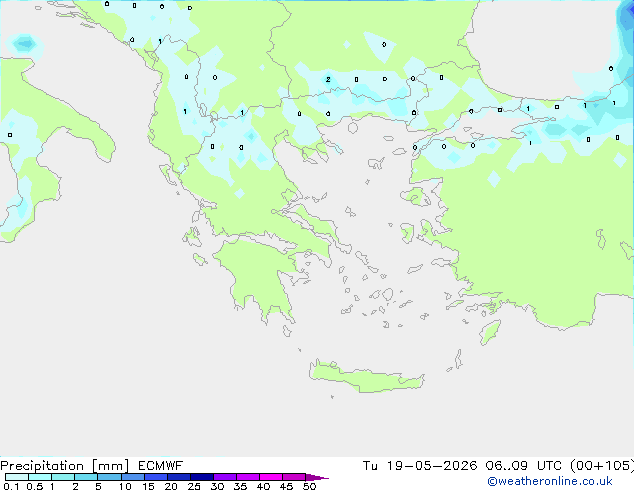Click the 5–10 mm legend color swatch
The height and width of the screenshot is (490, 634).
109,477
